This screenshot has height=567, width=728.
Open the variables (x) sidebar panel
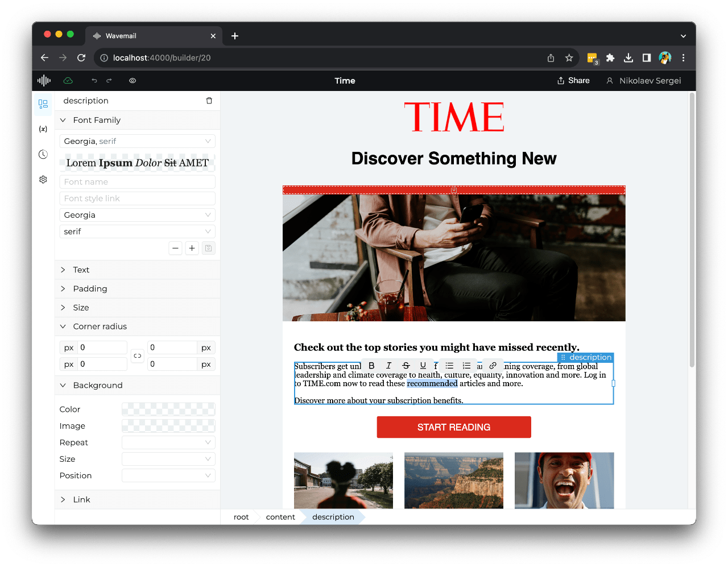click(x=43, y=129)
